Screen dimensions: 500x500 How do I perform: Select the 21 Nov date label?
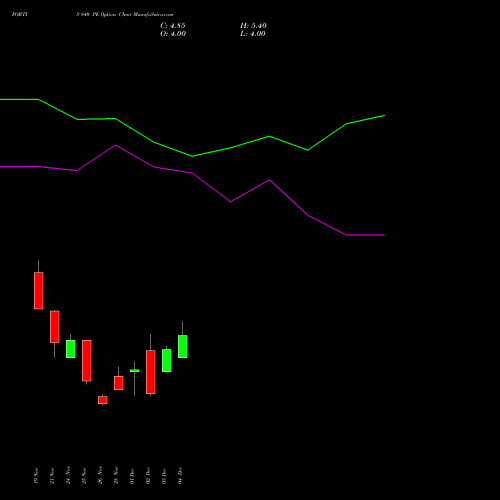[52, 476]
